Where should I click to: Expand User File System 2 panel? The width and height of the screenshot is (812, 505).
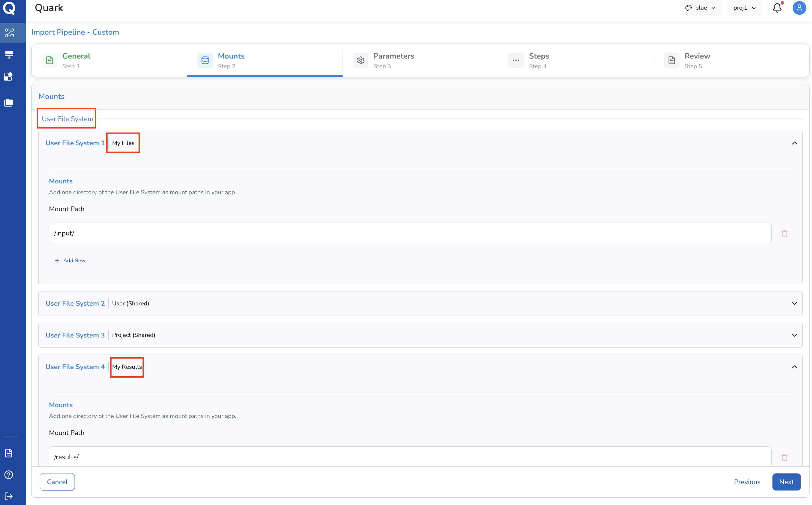[x=795, y=303]
